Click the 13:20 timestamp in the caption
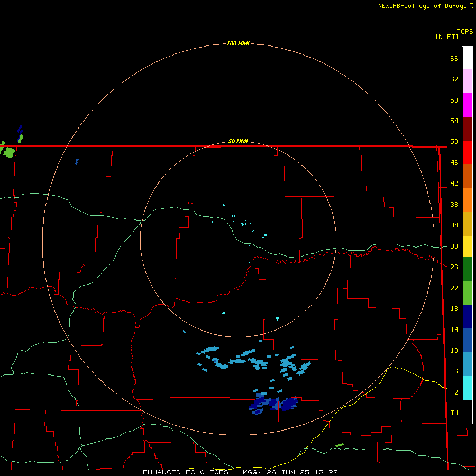Screen dimensions: 476x476 pyautogui.click(x=326, y=472)
